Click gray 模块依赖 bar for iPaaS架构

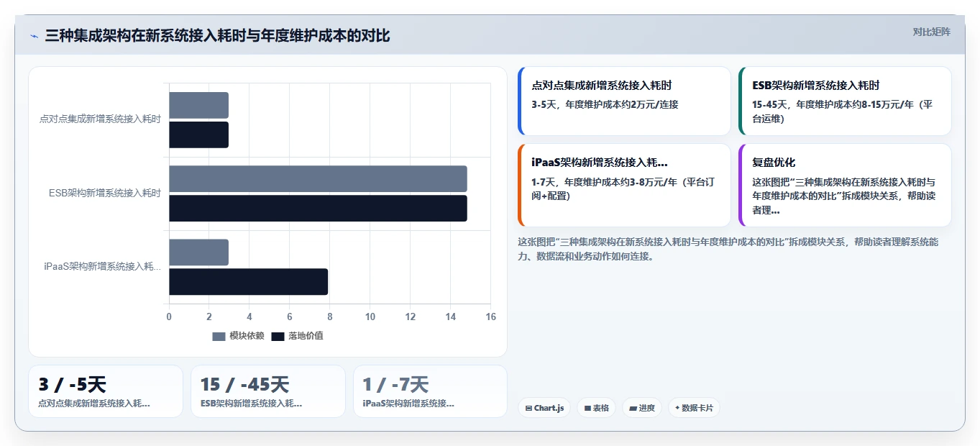pos(198,252)
